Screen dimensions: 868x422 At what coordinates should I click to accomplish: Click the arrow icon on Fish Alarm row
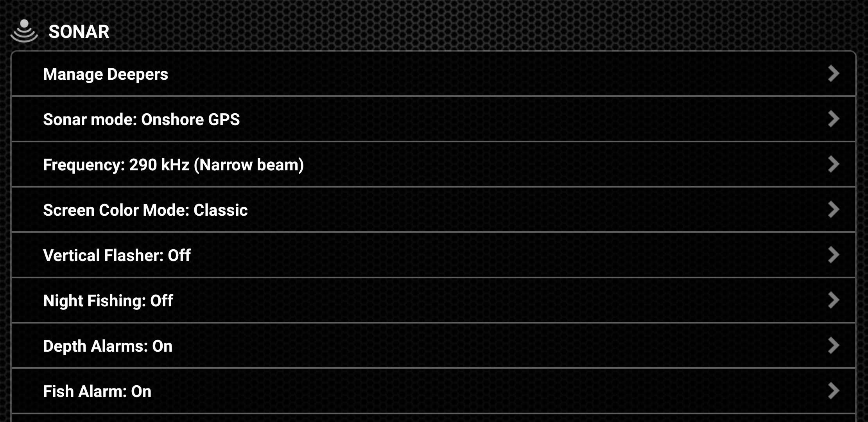[x=833, y=391]
